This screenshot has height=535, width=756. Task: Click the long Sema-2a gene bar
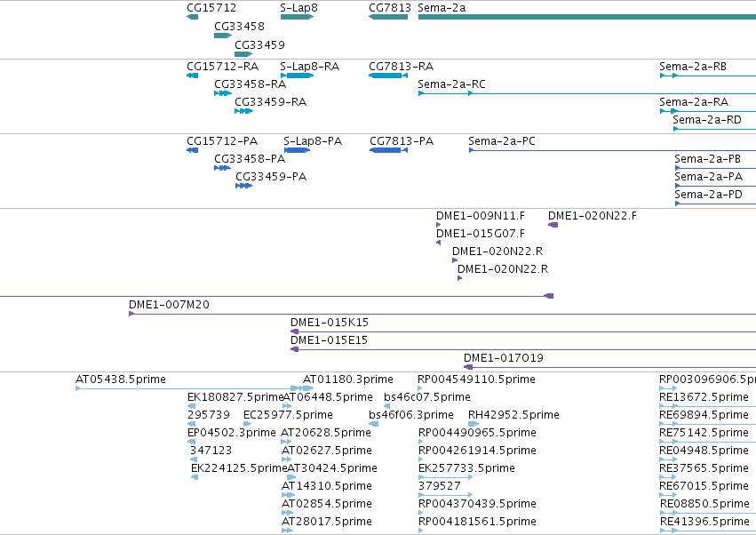pos(587,17)
